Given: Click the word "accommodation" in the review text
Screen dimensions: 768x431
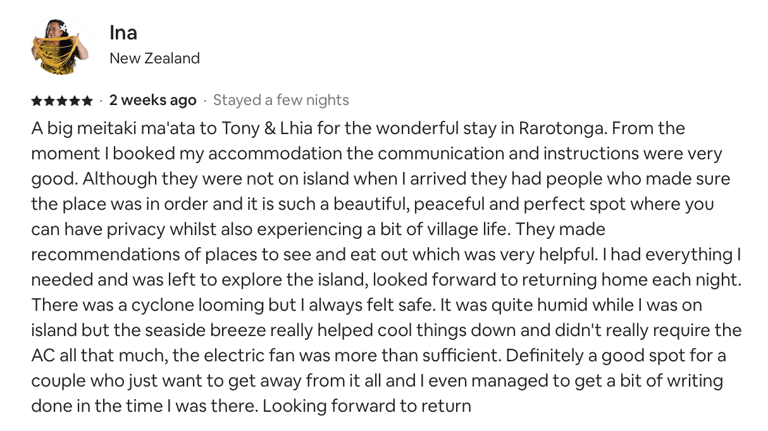Looking at the screenshot, I should [275, 154].
